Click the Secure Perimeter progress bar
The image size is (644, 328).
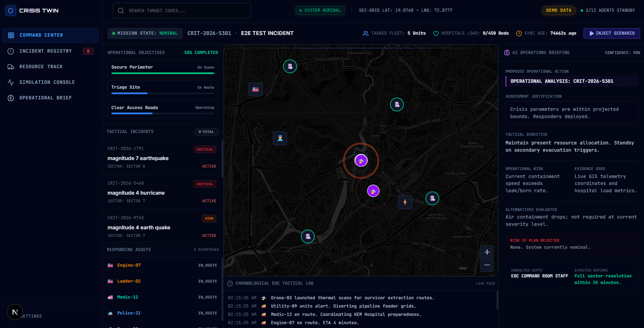coord(163,73)
